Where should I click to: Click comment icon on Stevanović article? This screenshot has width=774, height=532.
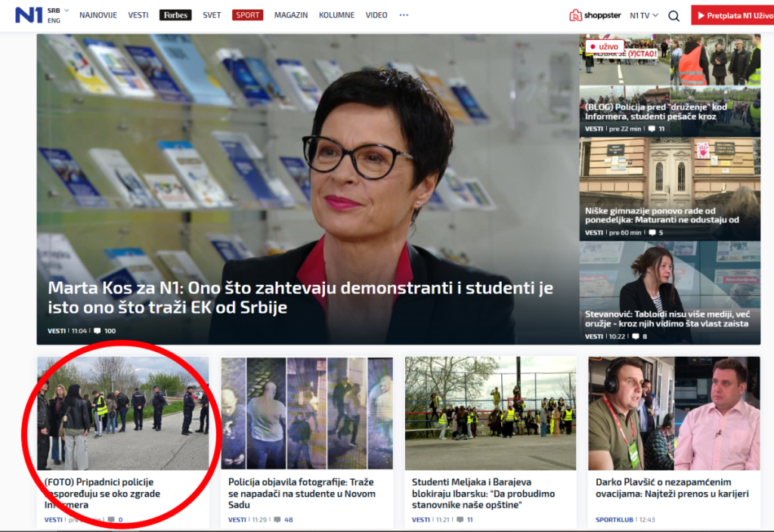coord(635,336)
